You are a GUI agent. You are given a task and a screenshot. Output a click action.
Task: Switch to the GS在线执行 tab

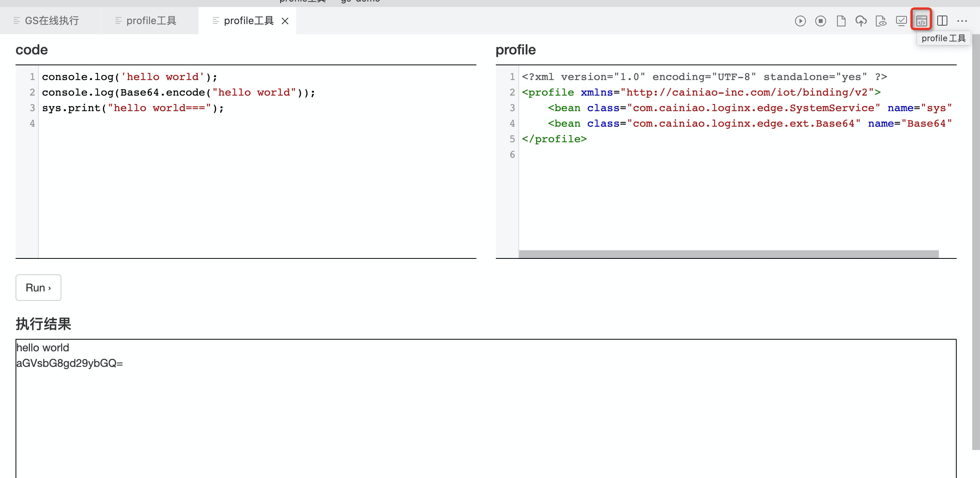tap(51, 21)
